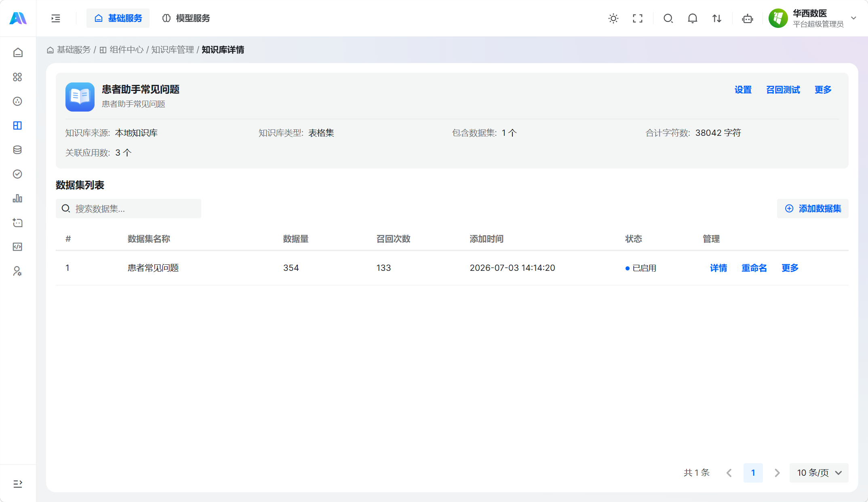The height and width of the screenshot is (502, 868).
Task: Open knowledge base header 更多 menu
Action: pyautogui.click(x=823, y=90)
